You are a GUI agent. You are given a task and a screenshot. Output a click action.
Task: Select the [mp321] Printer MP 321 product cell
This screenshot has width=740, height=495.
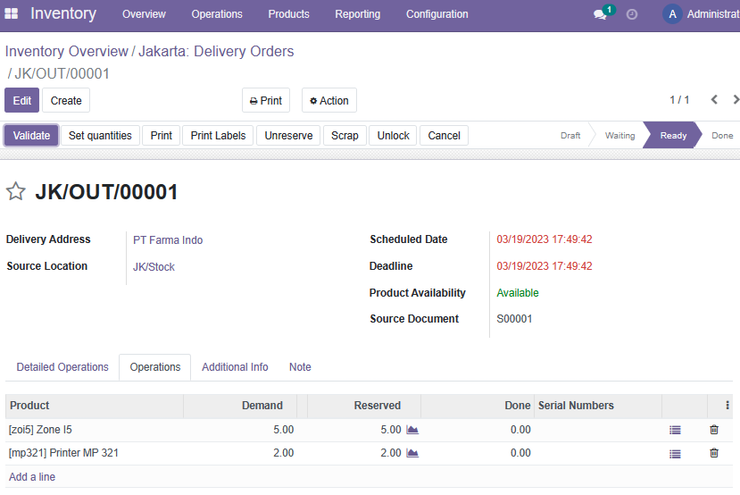pos(94,453)
